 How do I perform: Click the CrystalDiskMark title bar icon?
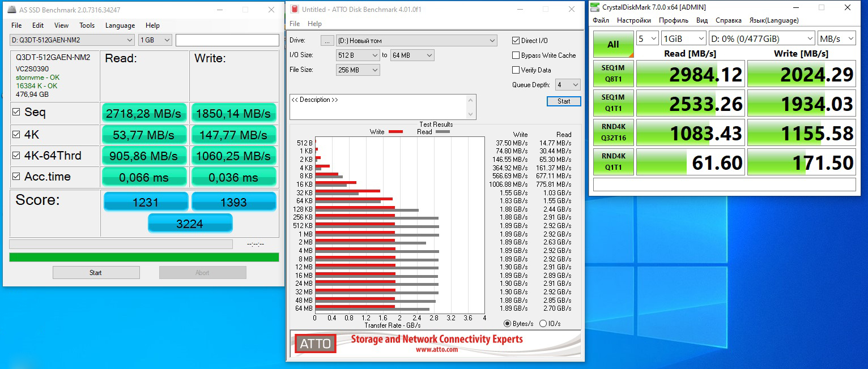594,7
